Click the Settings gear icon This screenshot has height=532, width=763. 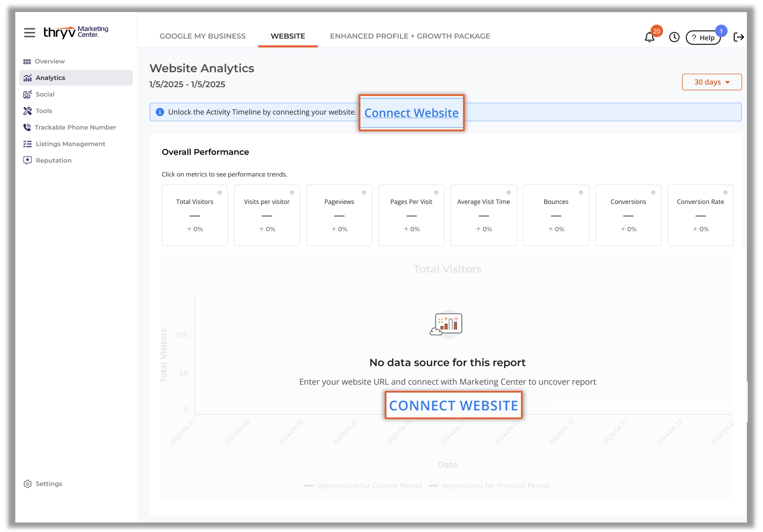point(28,484)
